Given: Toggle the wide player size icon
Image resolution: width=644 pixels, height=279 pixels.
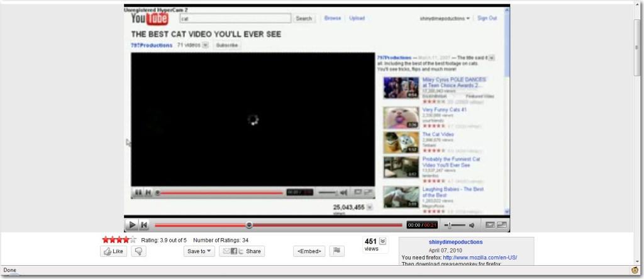Looking at the screenshot, I should click(x=490, y=225).
